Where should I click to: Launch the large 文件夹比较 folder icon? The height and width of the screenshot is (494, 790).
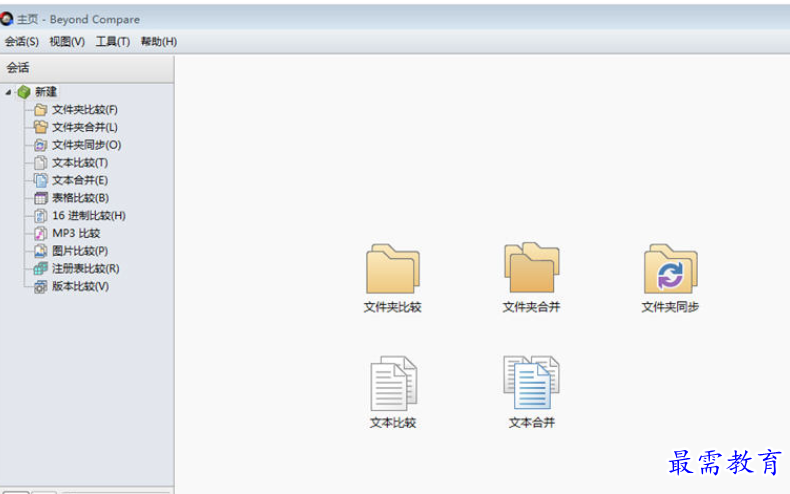coord(392,268)
